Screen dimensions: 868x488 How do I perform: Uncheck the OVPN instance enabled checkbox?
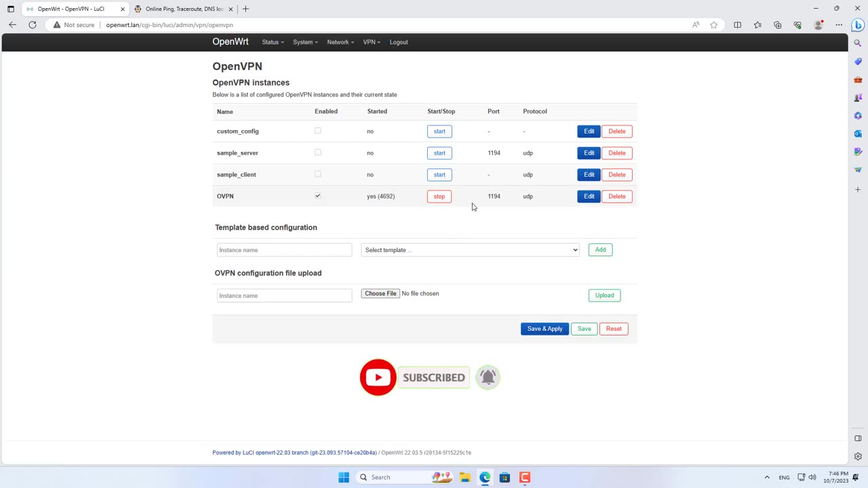[x=318, y=196]
